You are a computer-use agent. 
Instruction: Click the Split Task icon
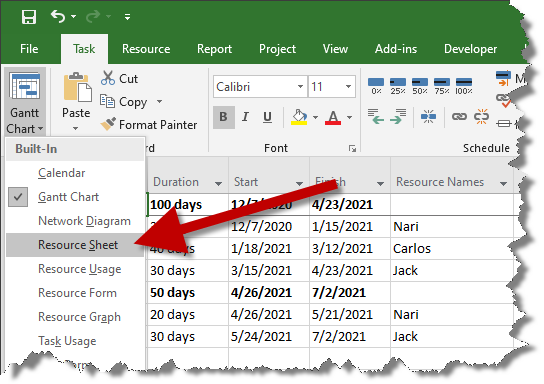tap(428, 117)
